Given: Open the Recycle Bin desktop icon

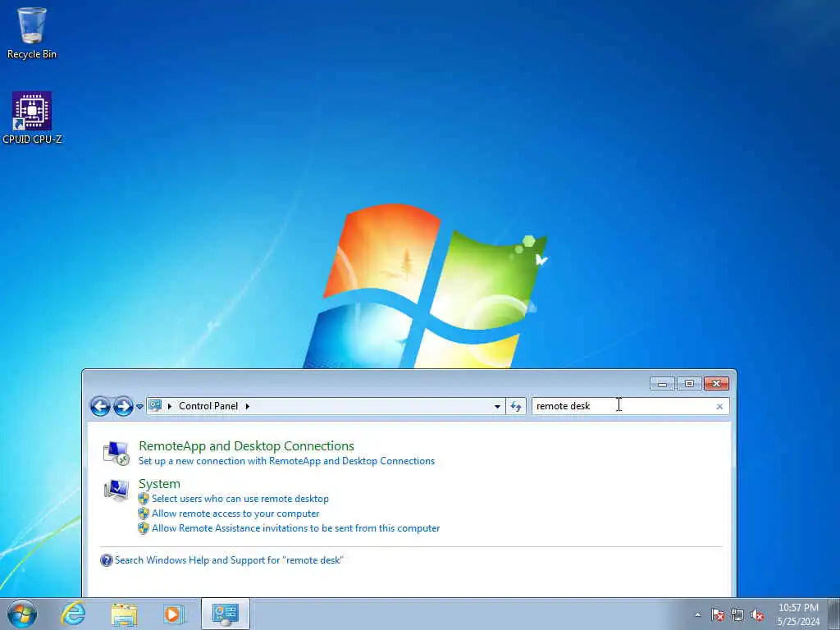Looking at the screenshot, I should point(32,33).
